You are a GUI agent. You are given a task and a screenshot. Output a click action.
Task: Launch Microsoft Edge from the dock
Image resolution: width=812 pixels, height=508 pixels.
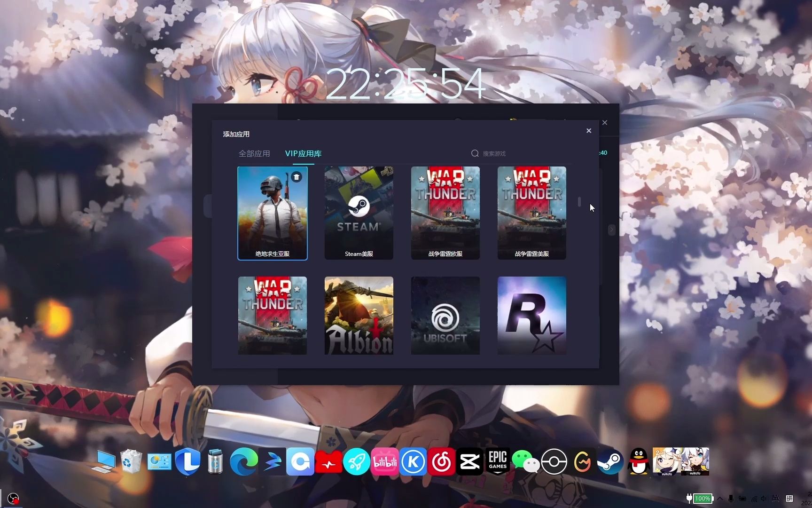pyautogui.click(x=244, y=461)
